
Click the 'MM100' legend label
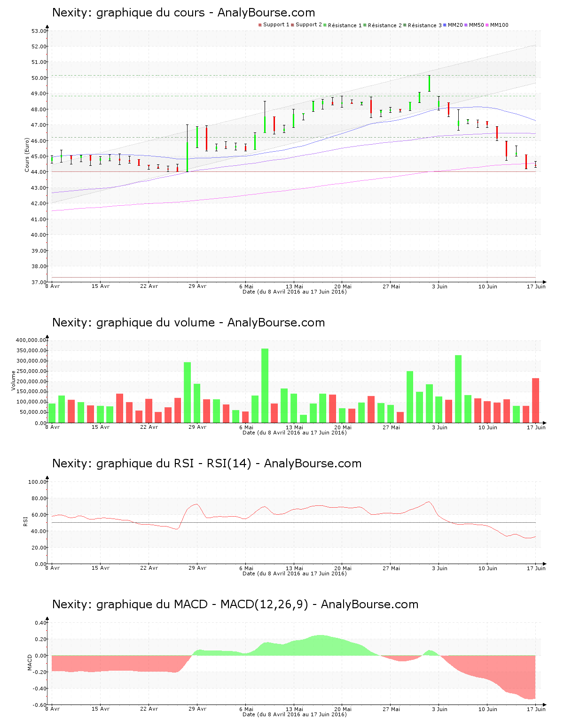point(499,25)
